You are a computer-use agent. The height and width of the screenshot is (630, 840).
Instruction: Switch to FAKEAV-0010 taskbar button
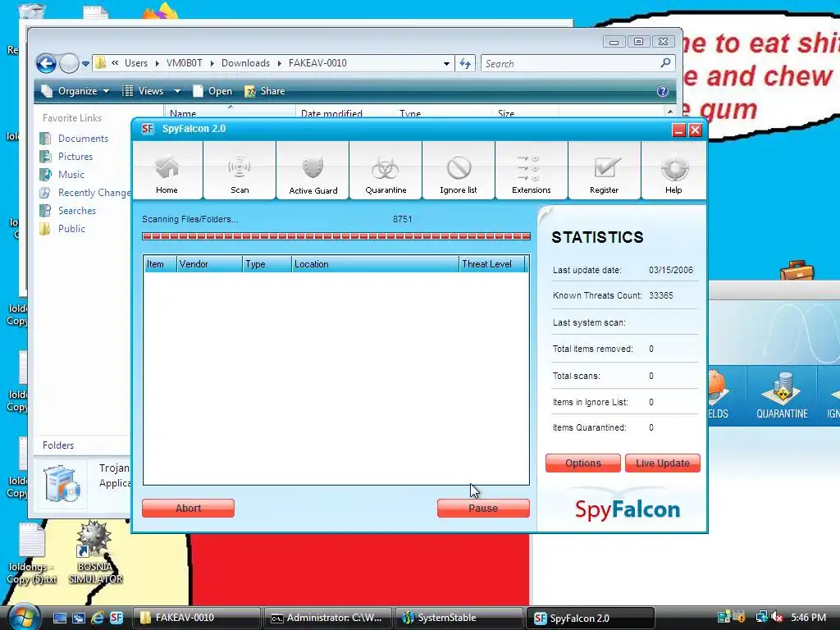(196, 618)
